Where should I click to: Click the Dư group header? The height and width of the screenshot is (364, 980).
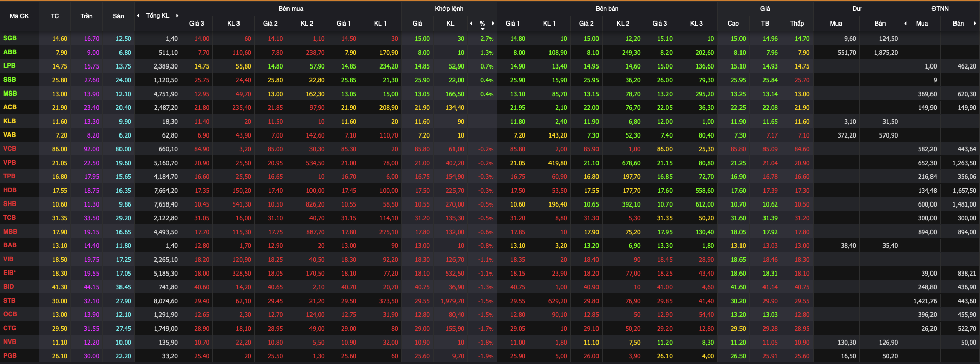click(857, 9)
